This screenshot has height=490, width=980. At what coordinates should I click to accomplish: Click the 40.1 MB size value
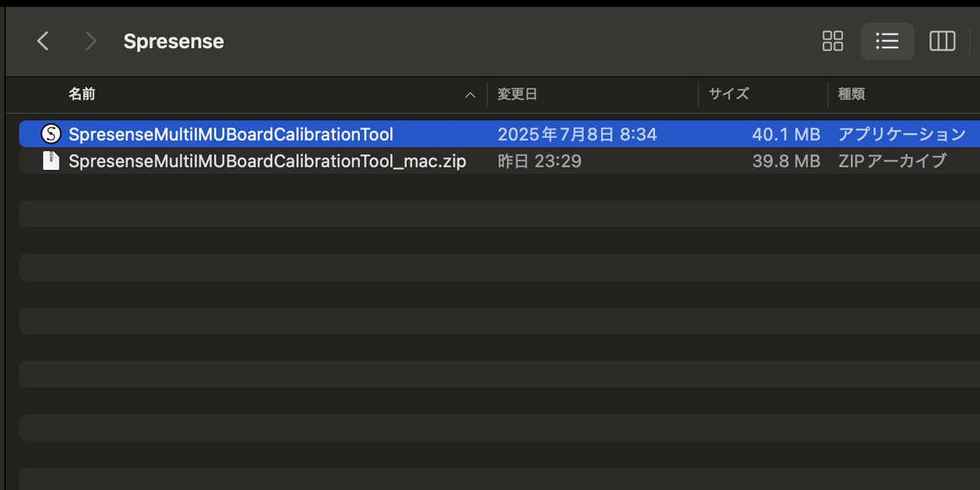tap(786, 134)
